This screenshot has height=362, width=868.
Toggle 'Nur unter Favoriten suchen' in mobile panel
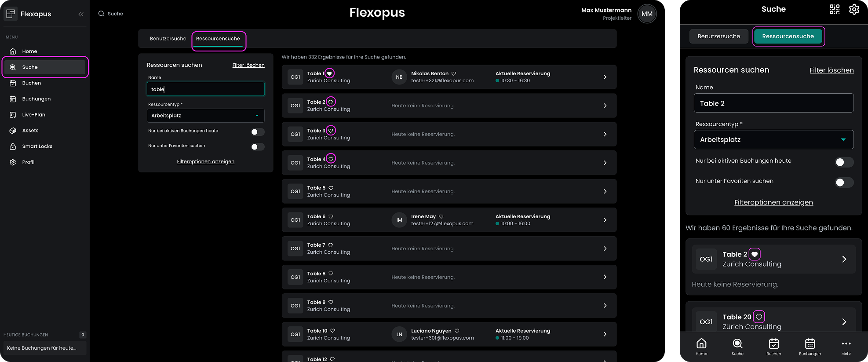pos(843,183)
